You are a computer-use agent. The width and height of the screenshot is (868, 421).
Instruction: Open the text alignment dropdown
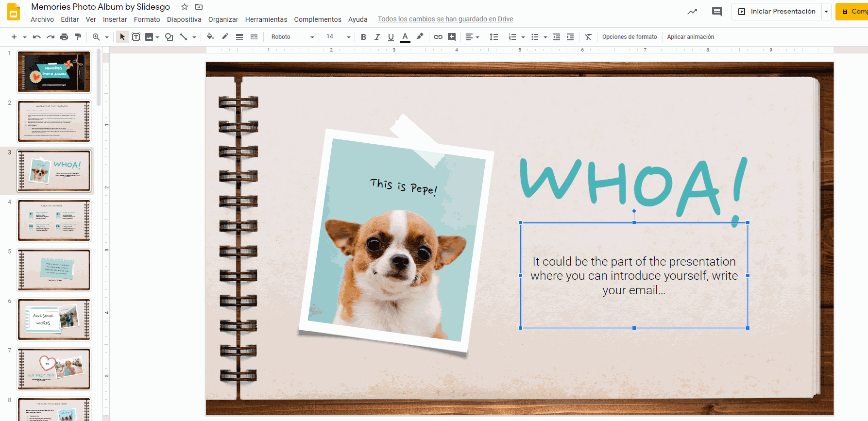click(x=472, y=37)
